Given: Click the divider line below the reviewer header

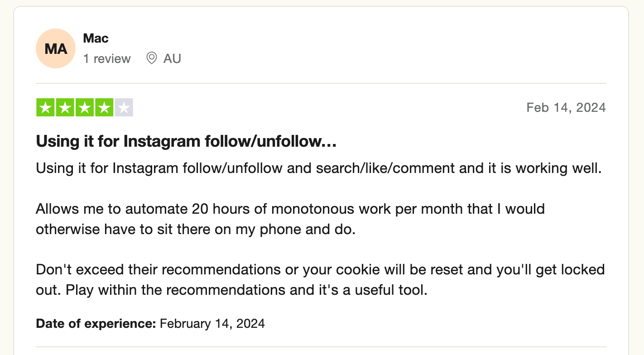Looking at the screenshot, I should click(x=321, y=83).
